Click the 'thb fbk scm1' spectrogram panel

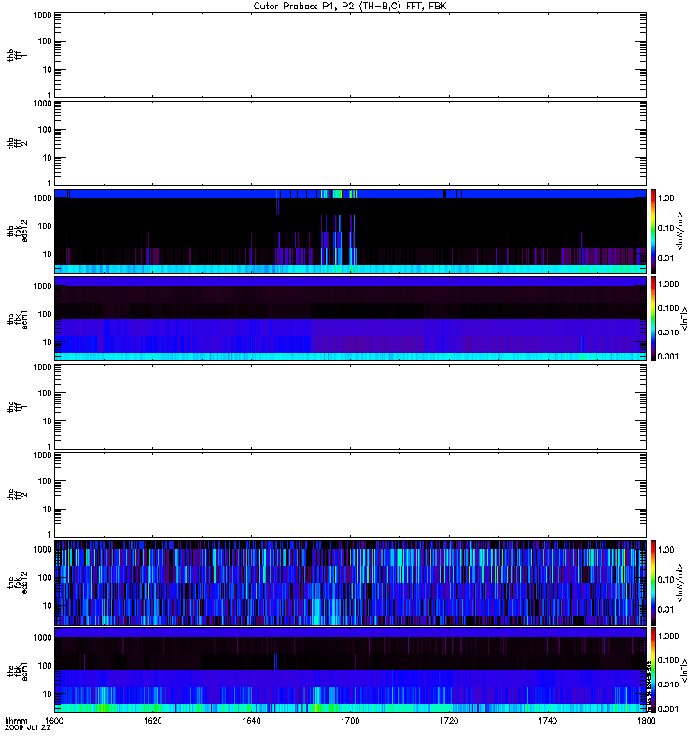pos(350,318)
